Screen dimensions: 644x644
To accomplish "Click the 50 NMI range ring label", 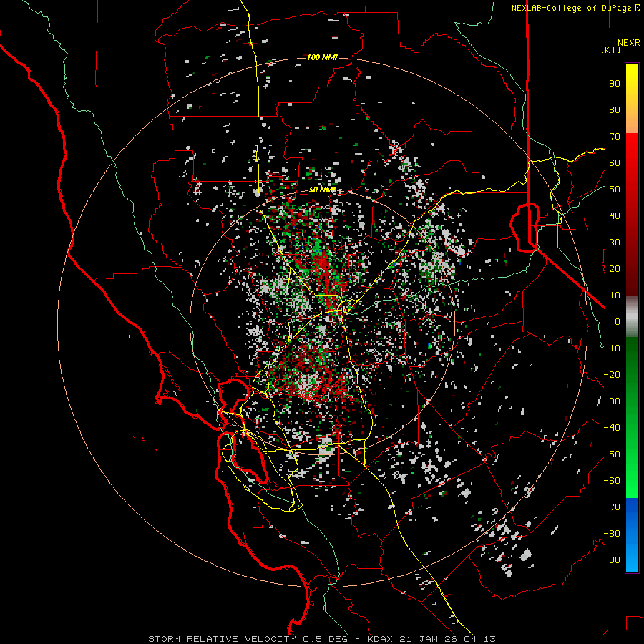I will point(322,190).
